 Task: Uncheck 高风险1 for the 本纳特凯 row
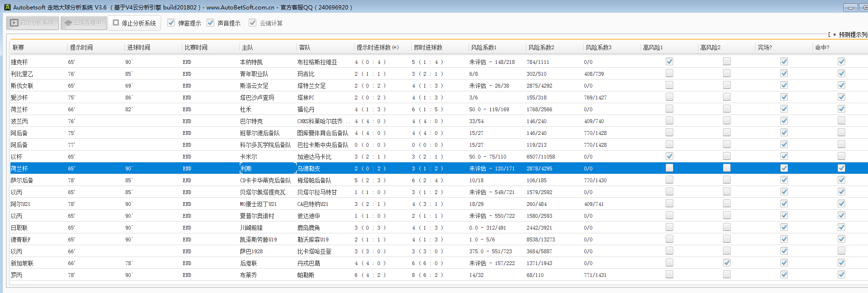(x=669, y=62)
